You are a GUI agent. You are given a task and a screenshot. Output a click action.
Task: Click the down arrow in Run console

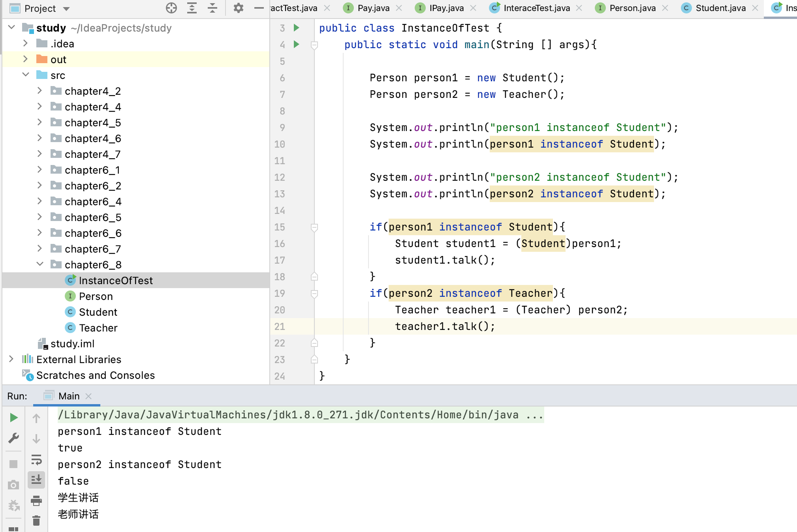tap(36, 439)
